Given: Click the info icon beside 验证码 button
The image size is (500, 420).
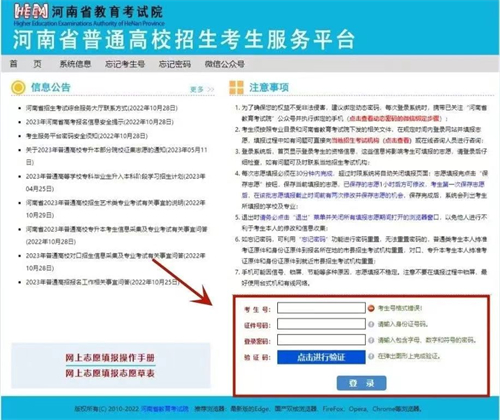Looking at the screenshot, I should coord(371,356).
